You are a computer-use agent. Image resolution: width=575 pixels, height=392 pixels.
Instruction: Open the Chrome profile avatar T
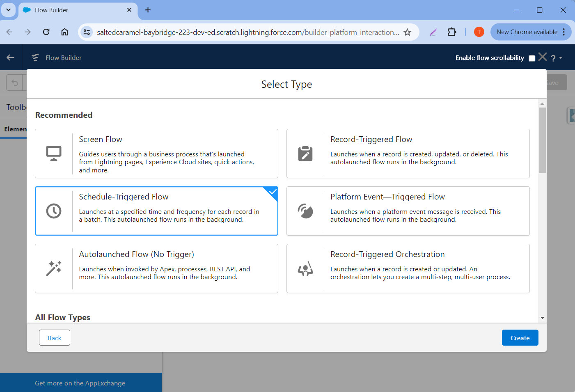pyautogui.click(x=479, y=32)
